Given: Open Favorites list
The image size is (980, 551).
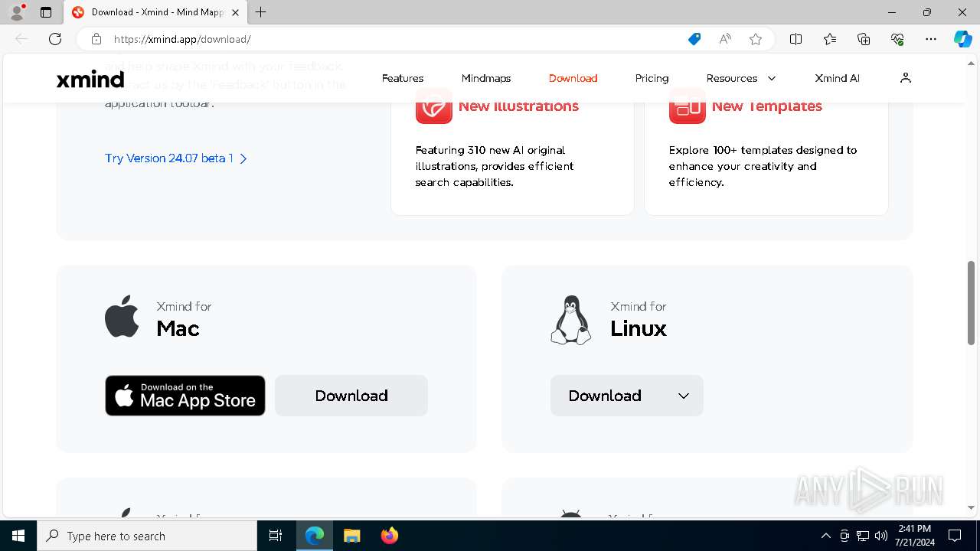Looking at the screenshot, I should [x=830, y=39].
